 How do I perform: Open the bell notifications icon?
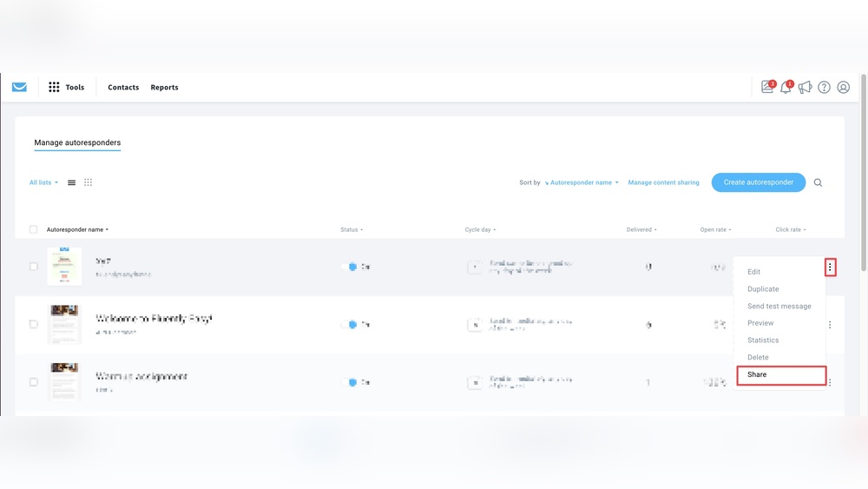point(786,87)
